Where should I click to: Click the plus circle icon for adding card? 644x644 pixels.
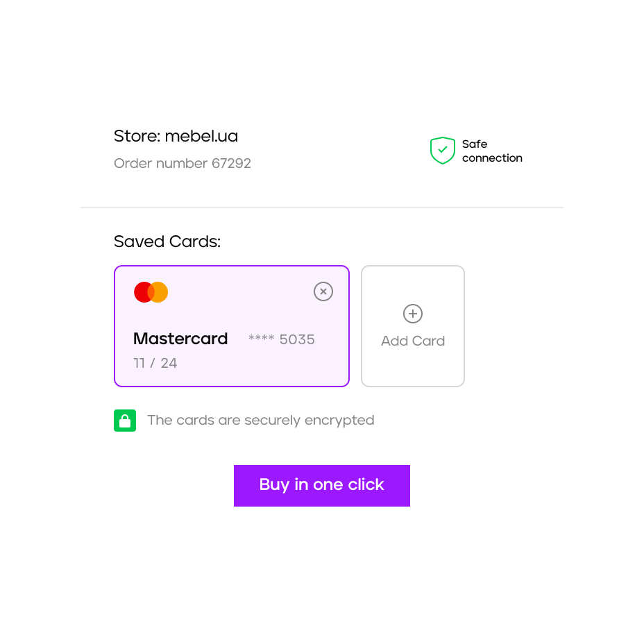pos(413,314)
